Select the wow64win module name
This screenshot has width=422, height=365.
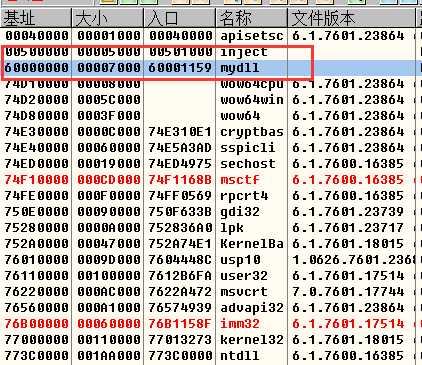tap(252, 100)
